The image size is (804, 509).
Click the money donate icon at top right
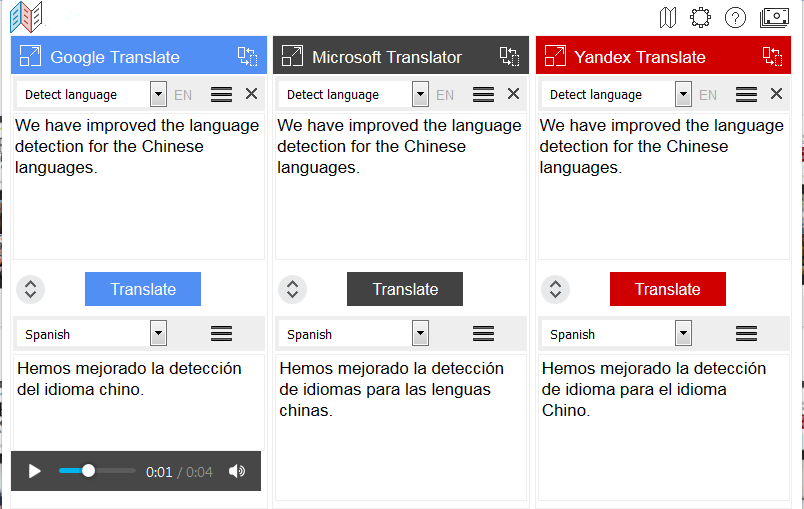774,17
